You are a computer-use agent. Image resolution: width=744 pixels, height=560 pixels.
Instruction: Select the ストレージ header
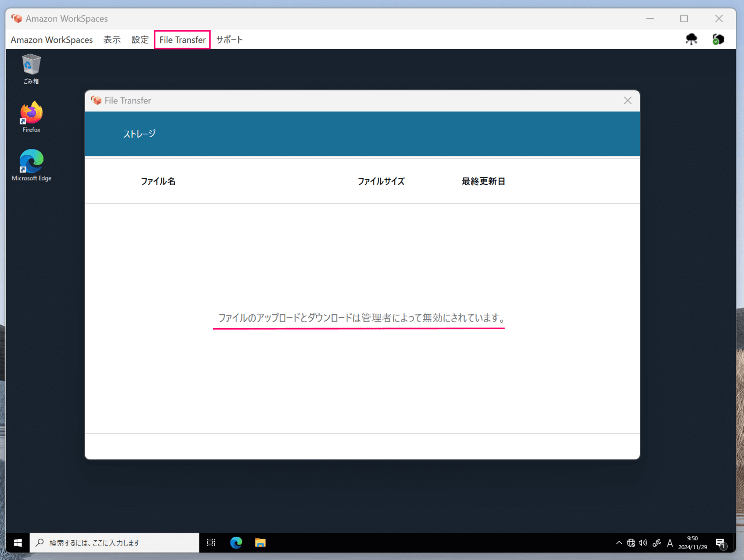tap(139, 134)
